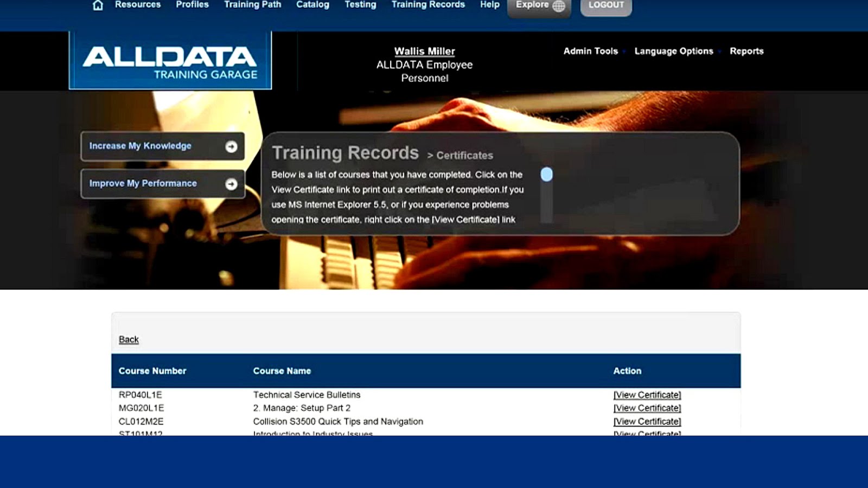Image resolution: width=868 pixels, height=488 pixels.
Task: Open the Admin Tools dropdown
Action: pyautogui.click(x=590, y=51)
